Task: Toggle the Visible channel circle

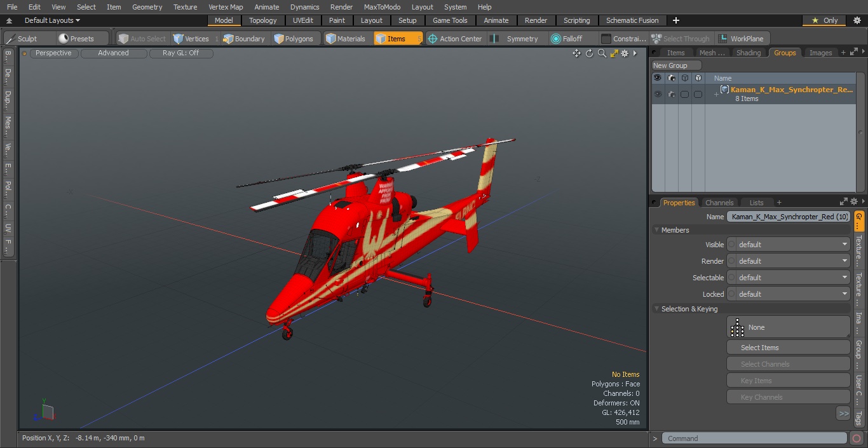Action: click(731, 245)
